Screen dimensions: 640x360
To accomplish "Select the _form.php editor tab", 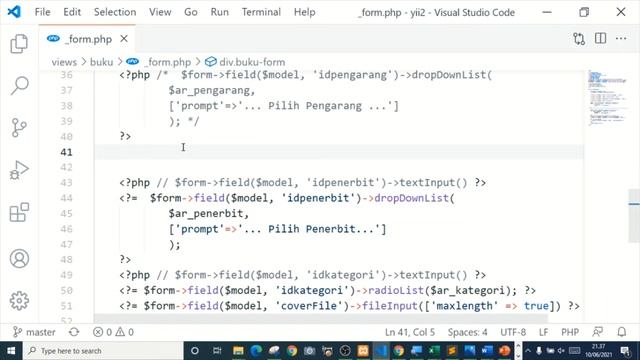I will (87, 39).
